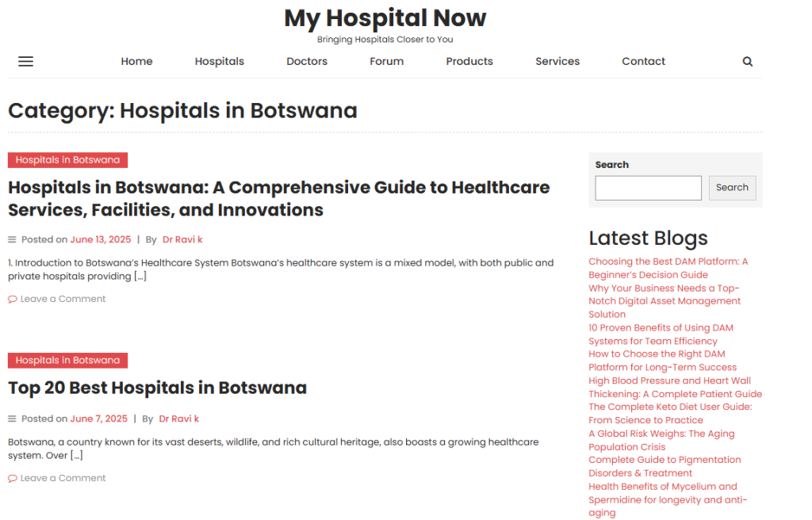812x520 pixels.
Task: Click excerpt starting Botswana, a country known
Action: [x=274, y=449]
